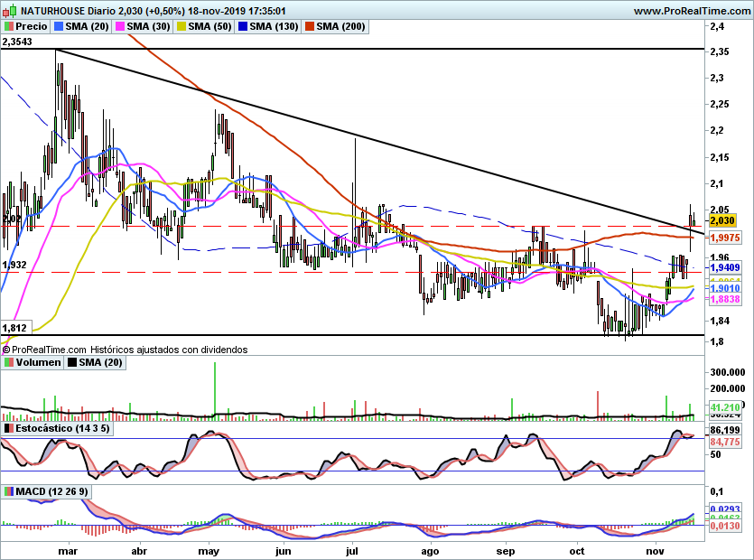Click the www.ProRealTime.com header link
The height and width of the screenshot is (560, 754).
pos(691,11)
